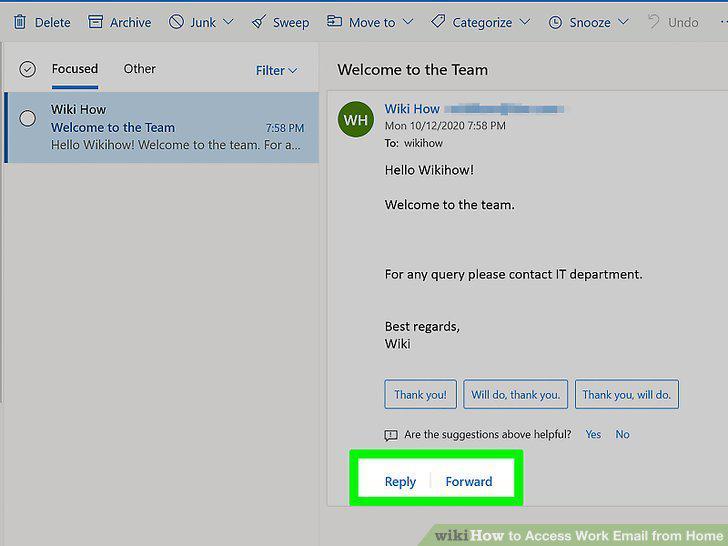The width and height of the screenshot is (728, 546).
Task: Select the Wiki How message checkbox circle
Action: click(27, 118)
